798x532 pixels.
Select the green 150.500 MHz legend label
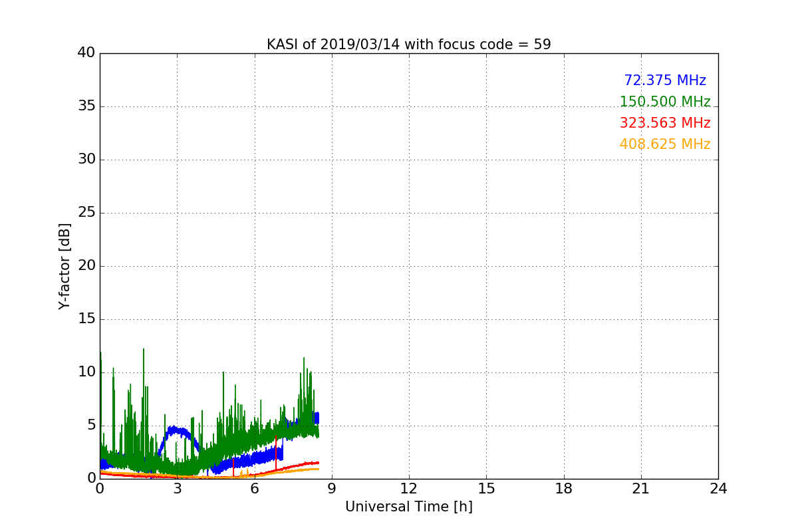tap(665, 102)
